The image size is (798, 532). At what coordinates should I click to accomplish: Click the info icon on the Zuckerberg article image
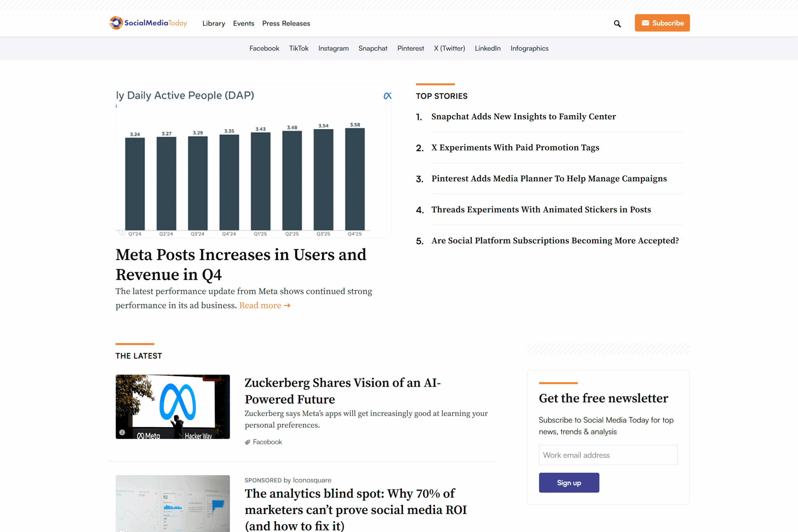122,432
